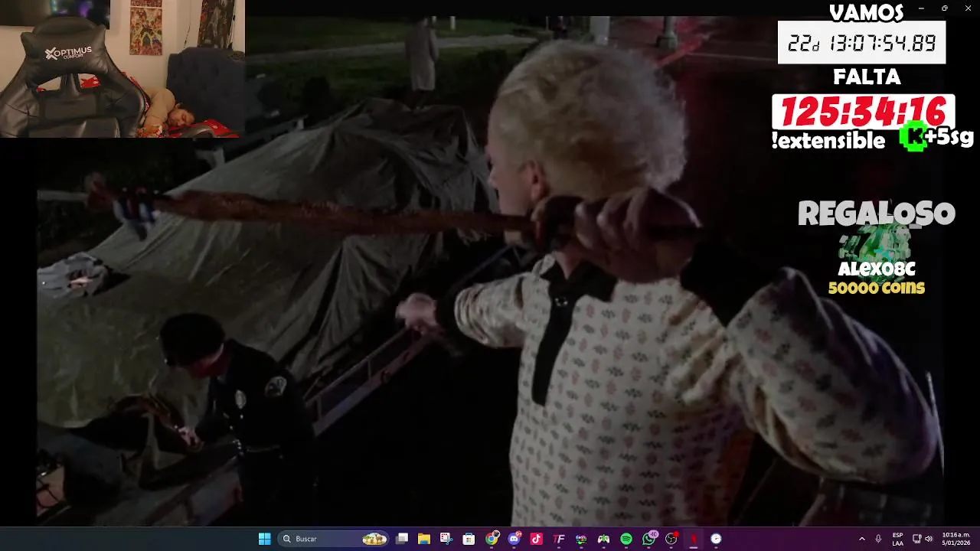The width and height of the screenshot is (980, 551).
Task: Click the FALTA overlay label
Action: [x=867, y=77]
